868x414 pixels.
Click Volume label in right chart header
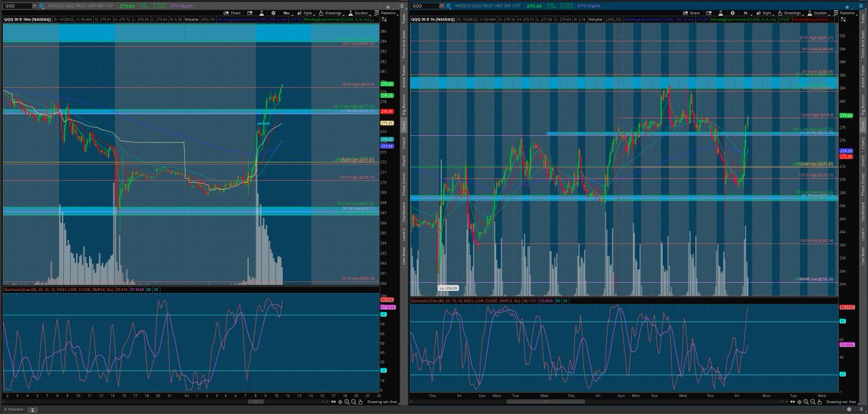[595, 19]
